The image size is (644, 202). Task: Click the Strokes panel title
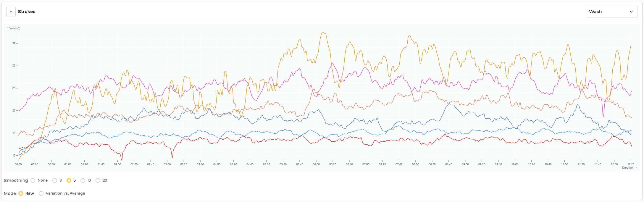tap(27, 12)
